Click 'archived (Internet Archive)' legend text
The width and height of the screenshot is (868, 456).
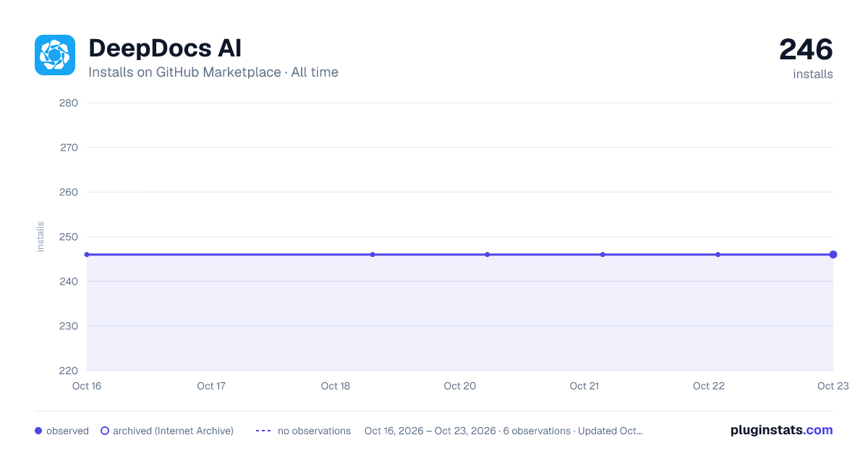click(173, 431)
